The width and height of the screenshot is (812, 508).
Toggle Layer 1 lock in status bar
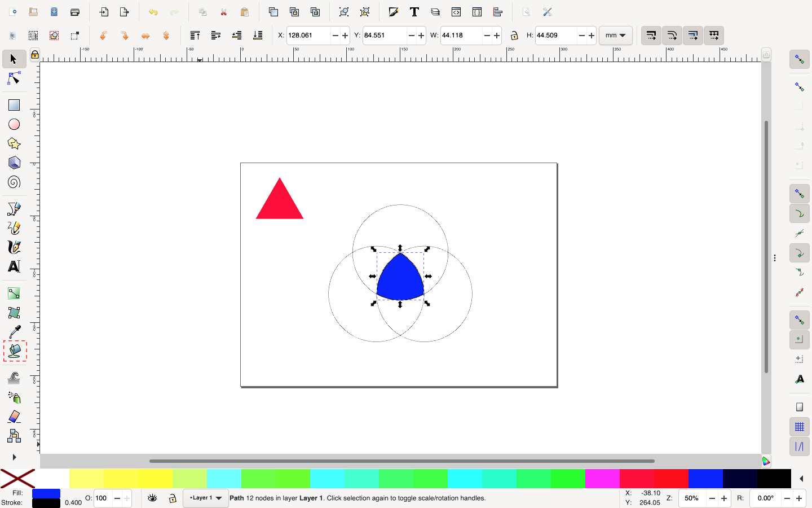pos(172,498)
